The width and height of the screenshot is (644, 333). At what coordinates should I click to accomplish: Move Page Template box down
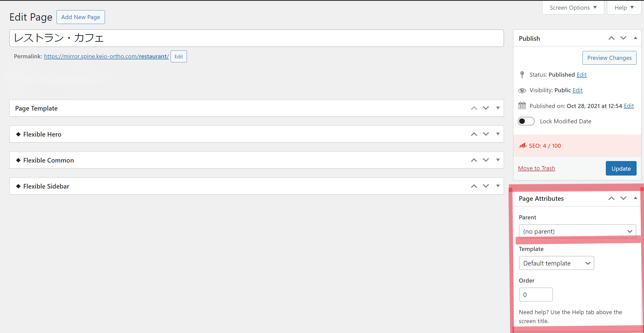coord(486,108)
